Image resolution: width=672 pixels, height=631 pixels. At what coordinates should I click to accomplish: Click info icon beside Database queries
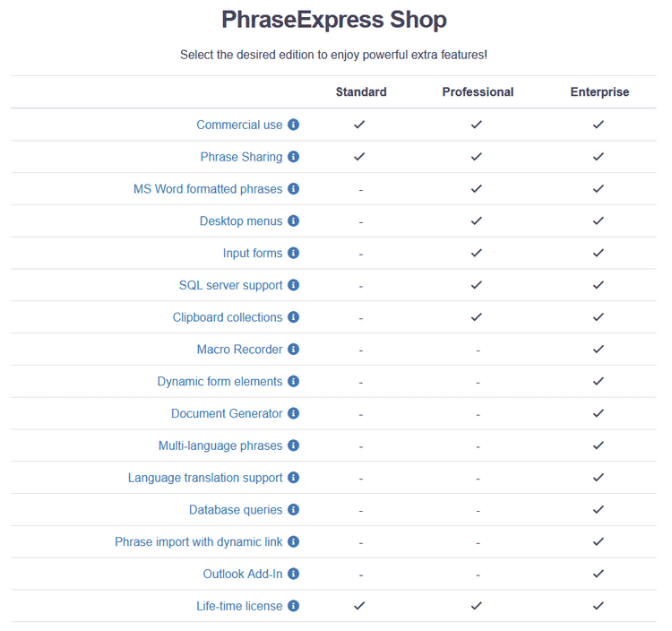[x=294, y=510]
